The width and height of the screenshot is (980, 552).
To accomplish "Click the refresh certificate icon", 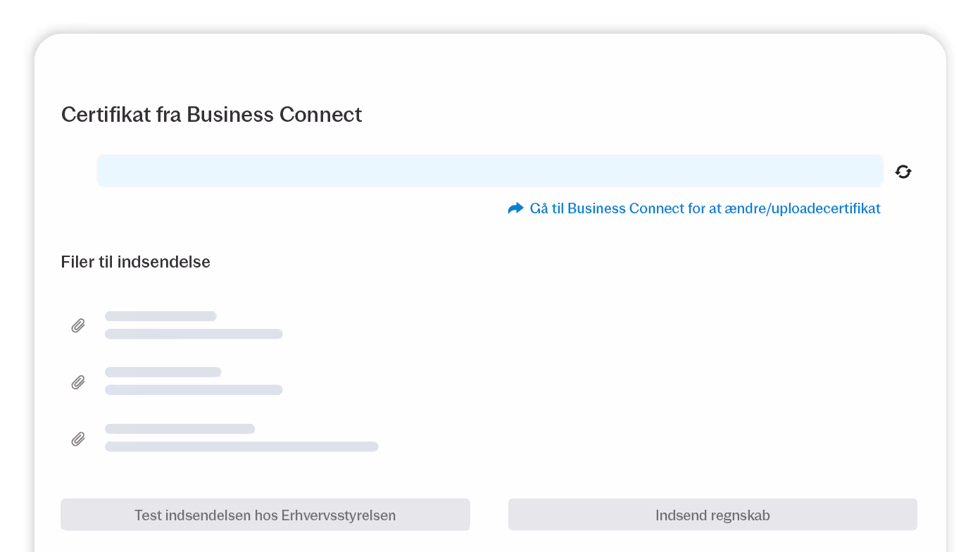I will tap(903, 171).
